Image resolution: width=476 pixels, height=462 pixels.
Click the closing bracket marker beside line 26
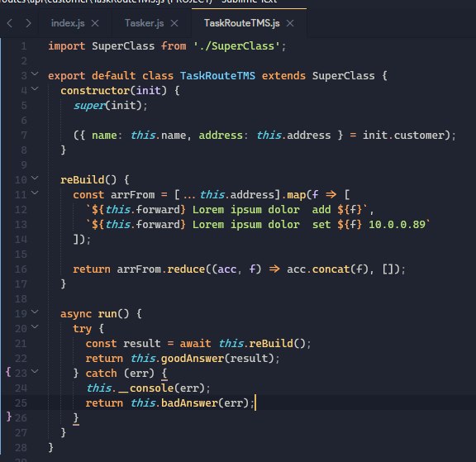8,417
